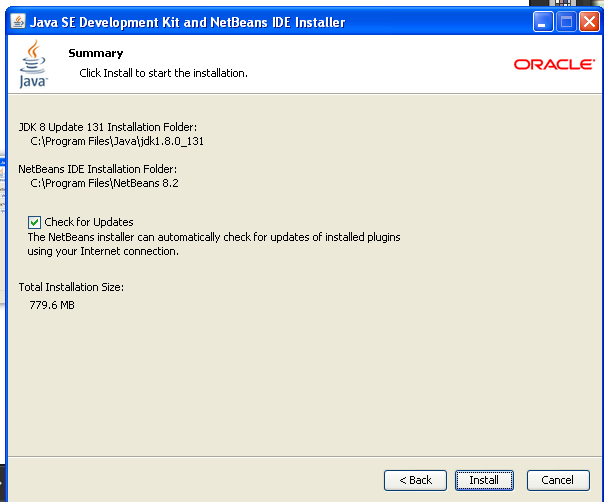
Task: Maximize the installer window
Action: click(566, 22)
